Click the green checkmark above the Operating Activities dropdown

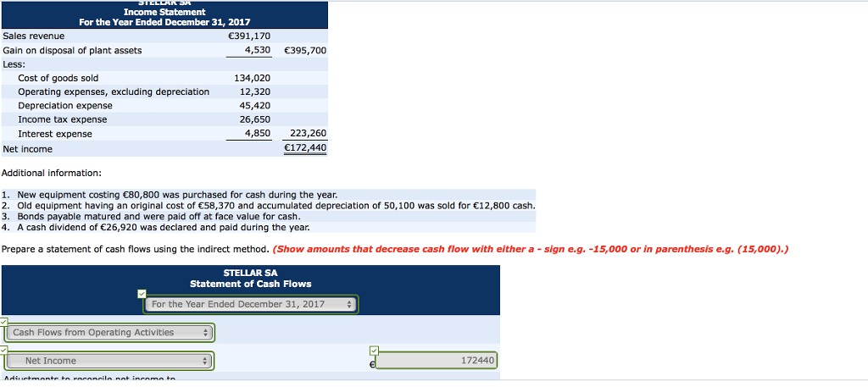click(4, 321)
